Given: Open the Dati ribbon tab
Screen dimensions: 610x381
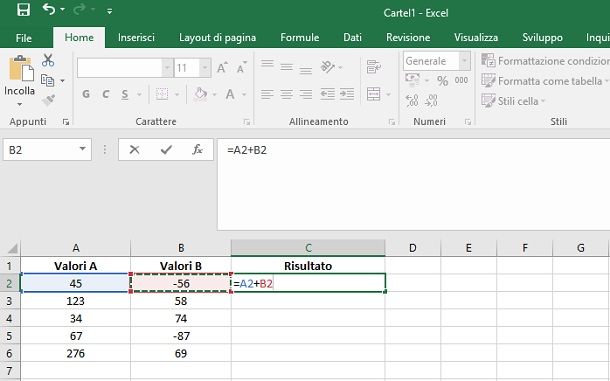Looking at the screenshot, I should tap(352, 37).
